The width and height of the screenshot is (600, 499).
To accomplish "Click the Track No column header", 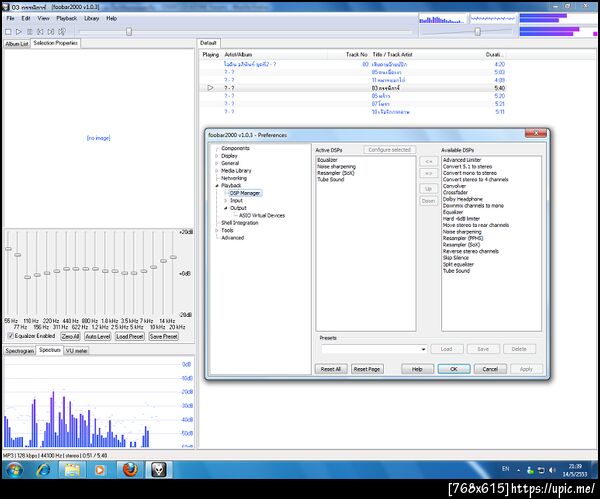I will [356, 55].
